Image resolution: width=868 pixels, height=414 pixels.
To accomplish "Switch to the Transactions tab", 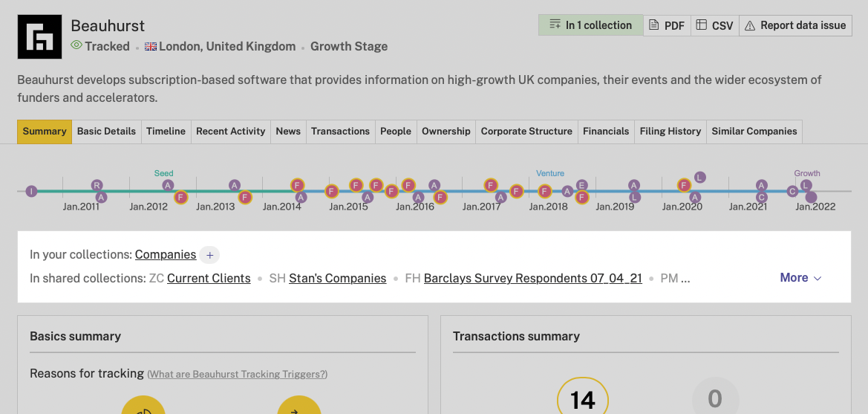I will [341, 132].
